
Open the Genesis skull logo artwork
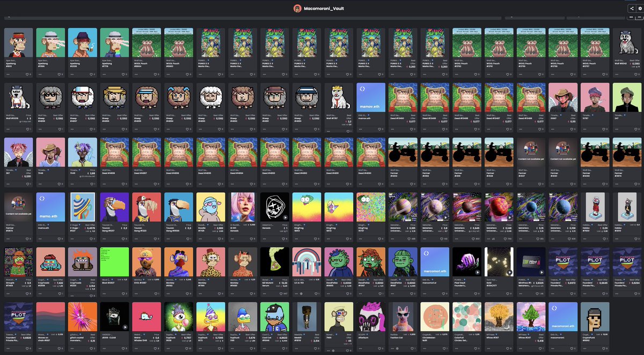pyautogui.click(x=275, y=207)
